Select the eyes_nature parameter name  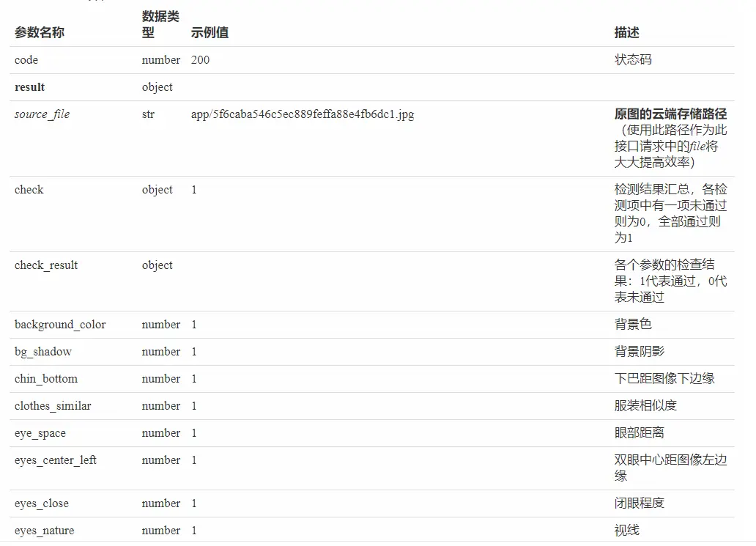point(45,531)
